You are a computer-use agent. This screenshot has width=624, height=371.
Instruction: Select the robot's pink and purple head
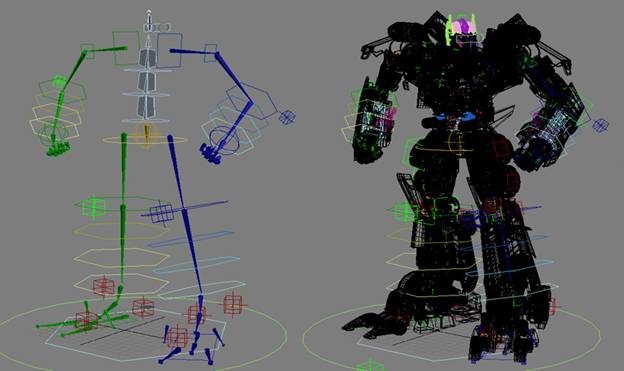(x=462, y=27)
